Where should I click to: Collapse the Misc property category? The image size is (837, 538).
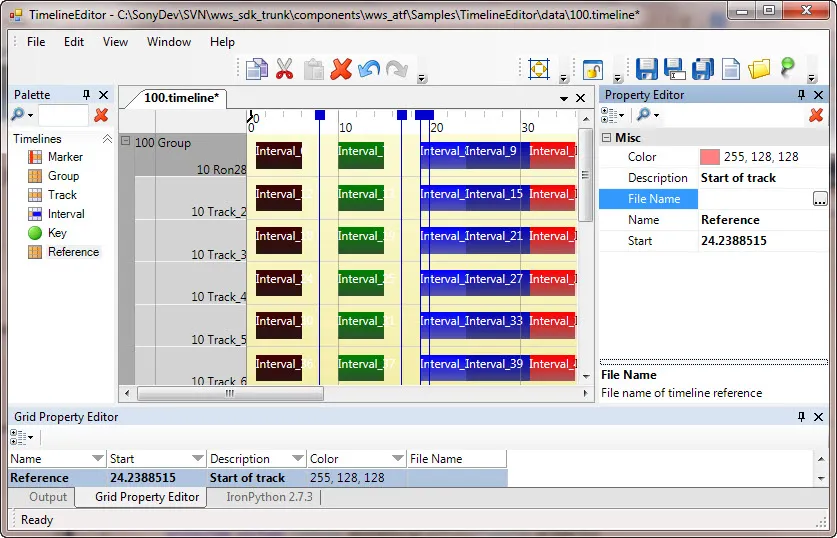pos(606,138)
